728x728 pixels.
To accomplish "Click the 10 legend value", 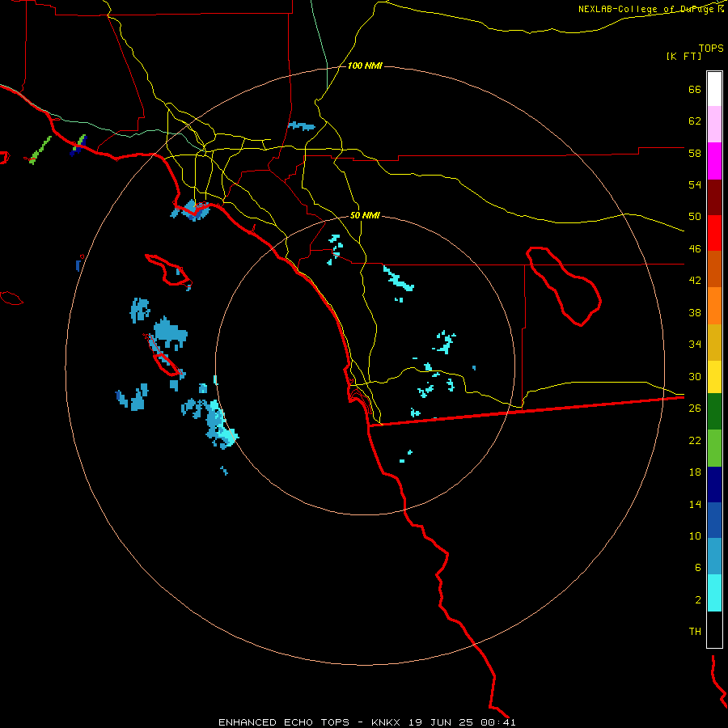I will click(695, 535).
